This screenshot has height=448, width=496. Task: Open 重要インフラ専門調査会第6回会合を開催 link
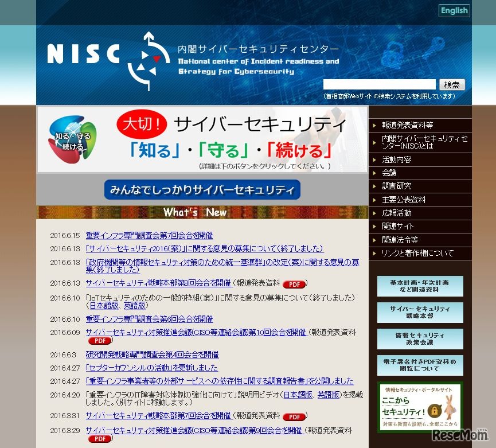click(149, 320)
